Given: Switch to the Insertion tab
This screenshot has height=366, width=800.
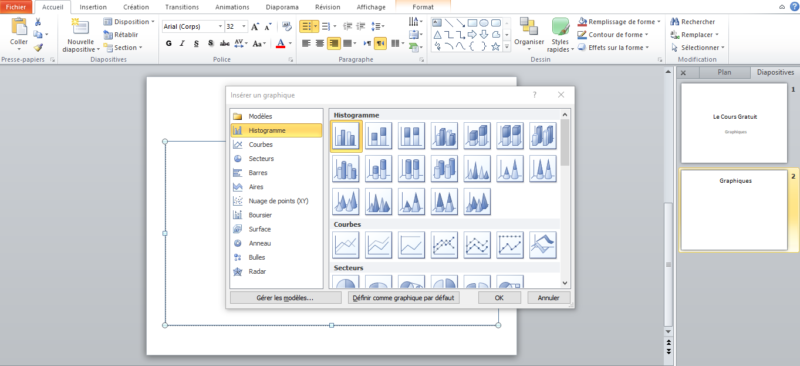Looking at the screenshot, I should [93, 7].
